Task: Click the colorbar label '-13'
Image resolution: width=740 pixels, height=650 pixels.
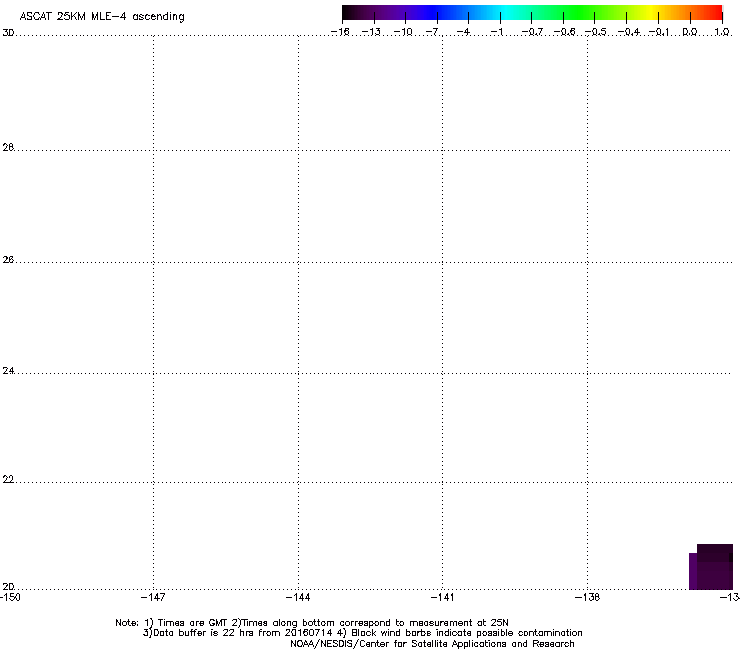Action: click(371, 32)
